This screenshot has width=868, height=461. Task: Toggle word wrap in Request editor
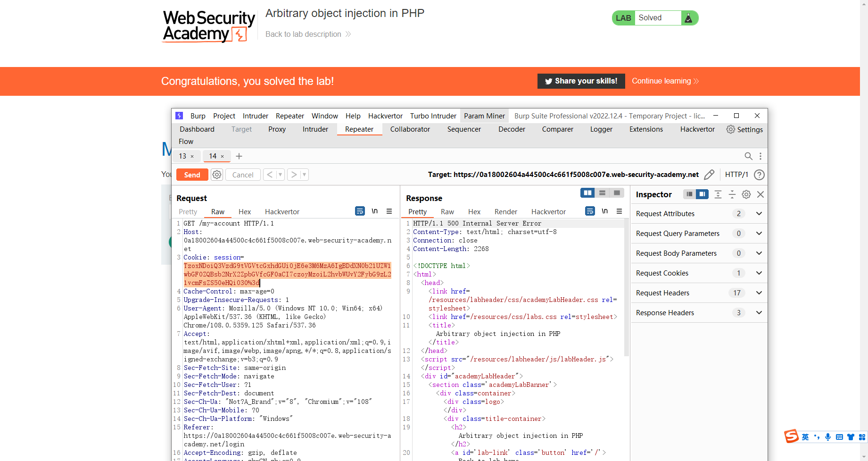(x=360, y=211)
